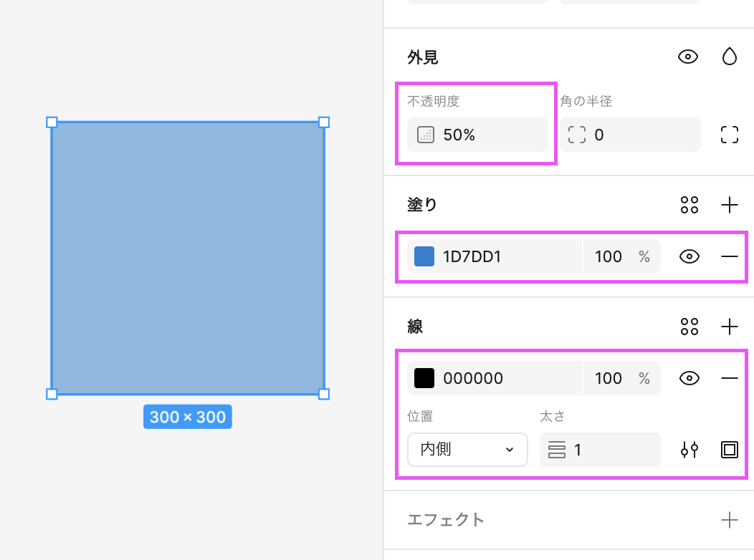Add an effect in エフェクト section
The image size is (754, 560).
(x=729, y=520)
